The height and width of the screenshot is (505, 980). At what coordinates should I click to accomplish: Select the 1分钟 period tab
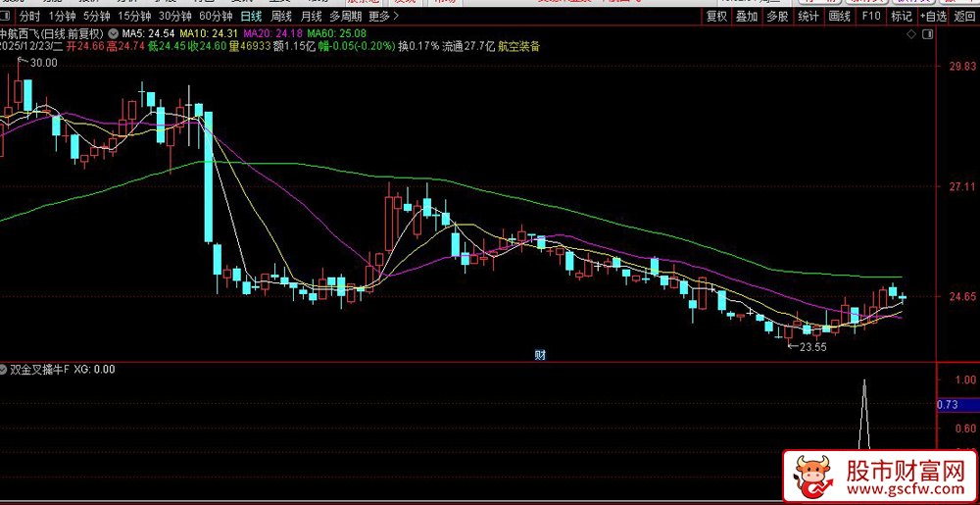(x=63, y=17)
